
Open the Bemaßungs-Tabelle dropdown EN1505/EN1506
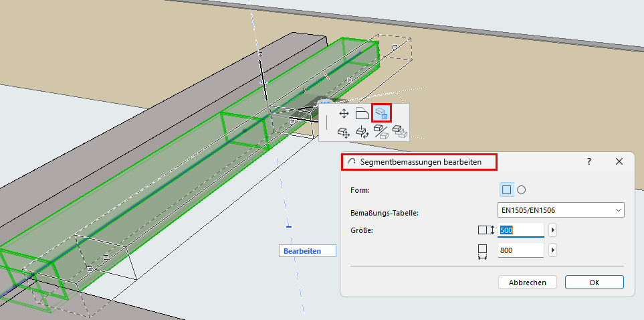click(x=560, y=210)
